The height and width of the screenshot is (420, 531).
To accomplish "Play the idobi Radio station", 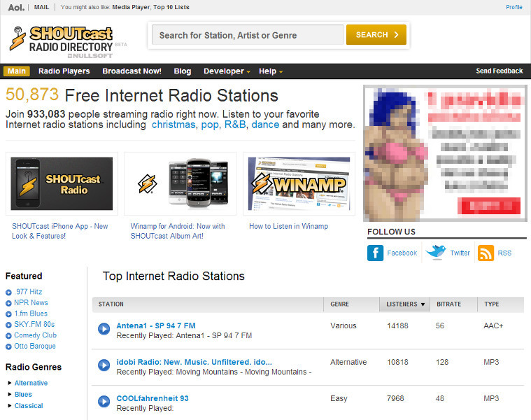I will [x=104, y=365].
